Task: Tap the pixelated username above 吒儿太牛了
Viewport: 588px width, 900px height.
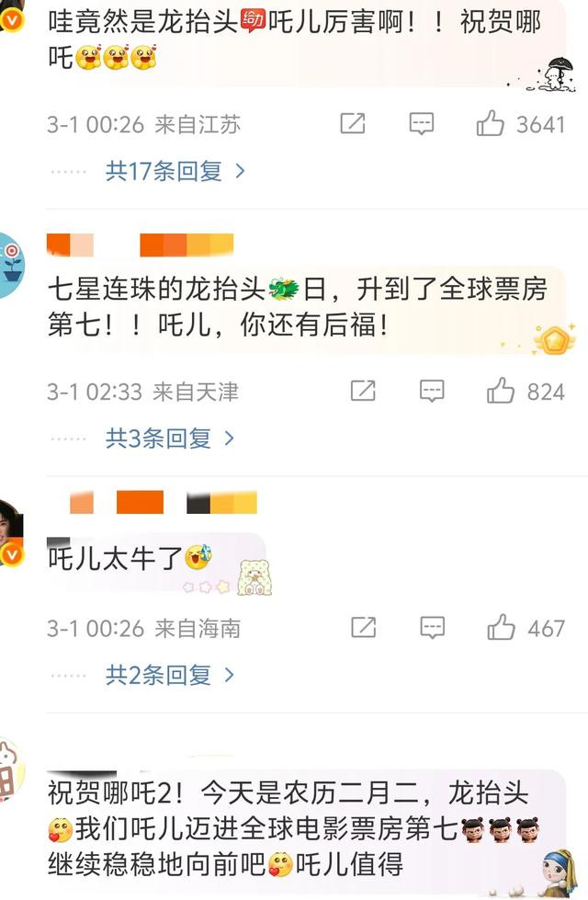Action: click(163, 502)
